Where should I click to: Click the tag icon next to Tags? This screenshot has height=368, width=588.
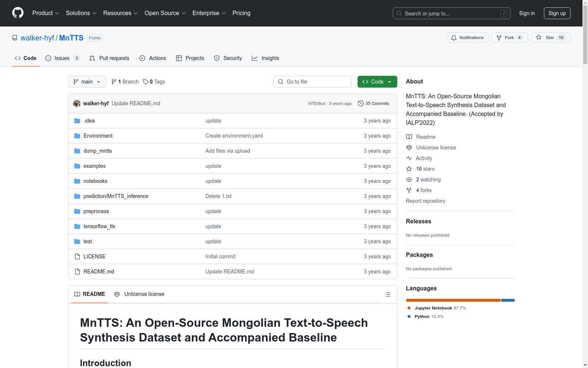[146, 82]
